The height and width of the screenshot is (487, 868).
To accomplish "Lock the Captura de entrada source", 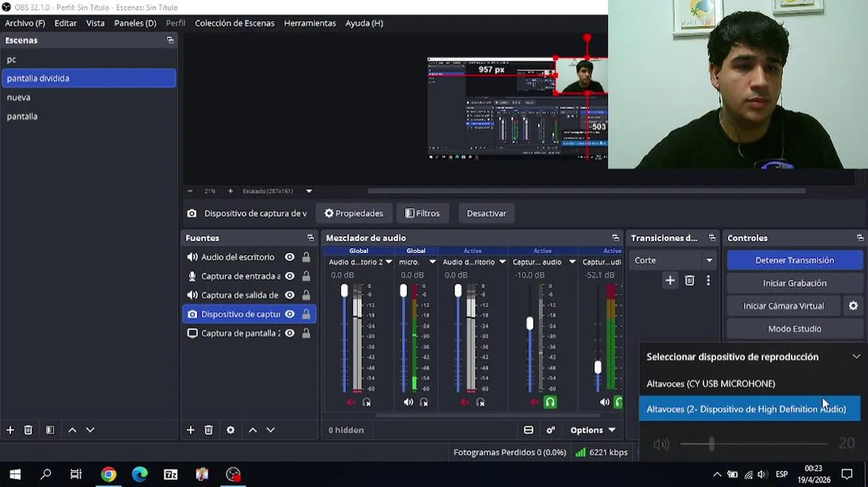I will (306, 276).
